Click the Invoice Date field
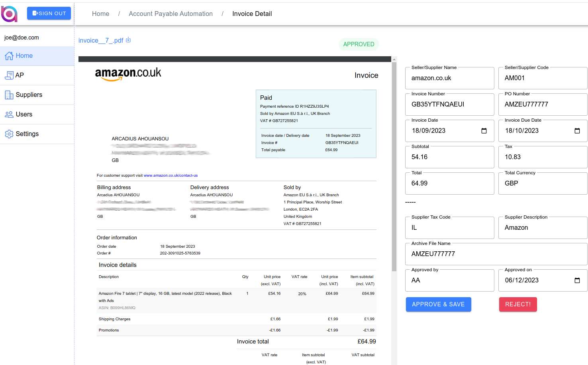588x365 pixels. tap(450, 131)
